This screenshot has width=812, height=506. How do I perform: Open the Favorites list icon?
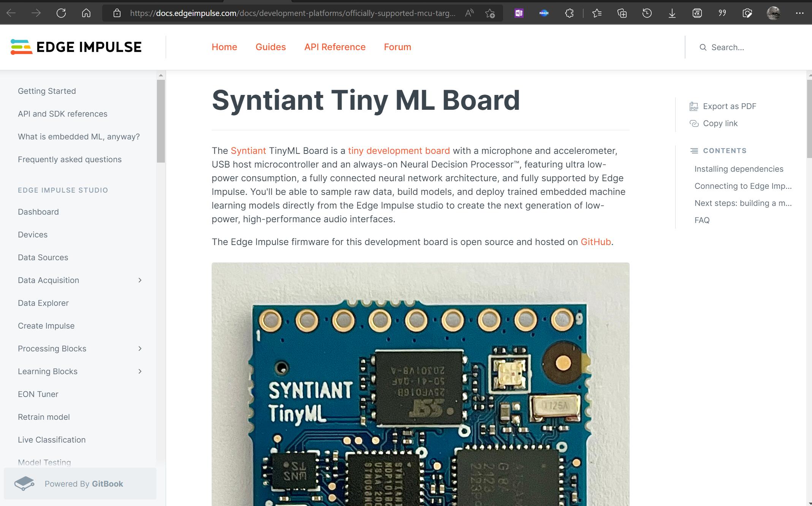pos(597,13)
